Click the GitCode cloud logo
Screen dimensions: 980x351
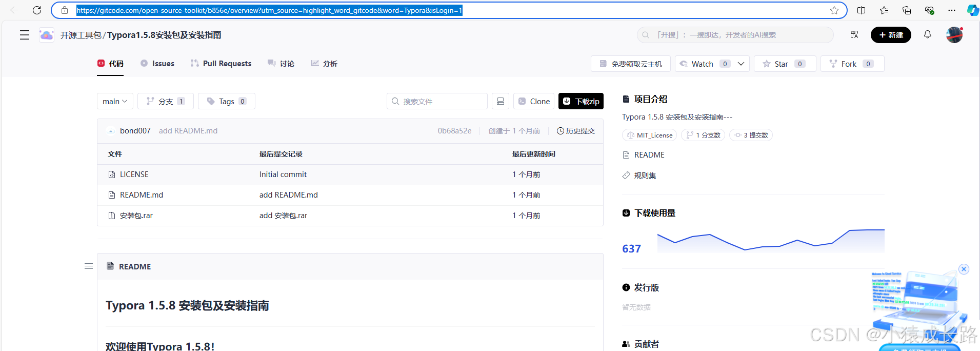click(47, 35)
